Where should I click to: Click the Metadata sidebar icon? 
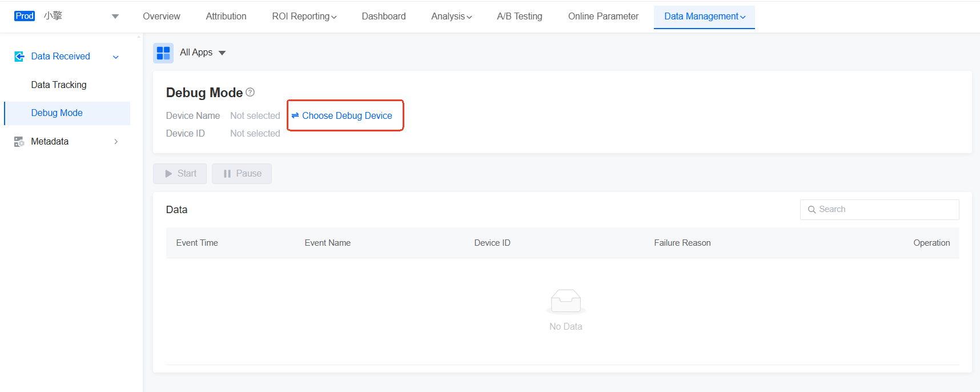[19, 142]
